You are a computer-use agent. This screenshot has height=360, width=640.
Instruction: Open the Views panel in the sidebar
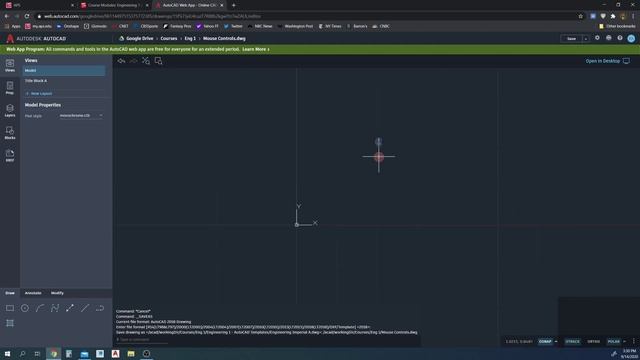[10, 65]
